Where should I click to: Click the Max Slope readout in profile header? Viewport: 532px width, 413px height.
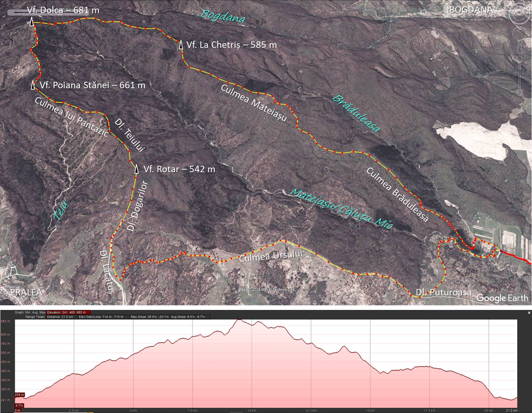pos(149,317)
